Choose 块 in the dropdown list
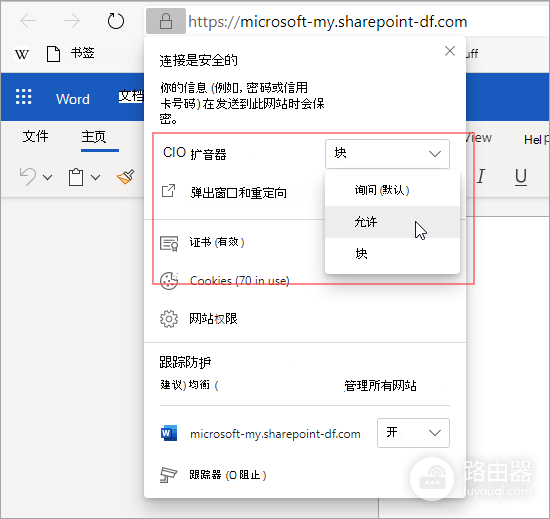The height and width of the screenshot is (519, 550). 392,254
